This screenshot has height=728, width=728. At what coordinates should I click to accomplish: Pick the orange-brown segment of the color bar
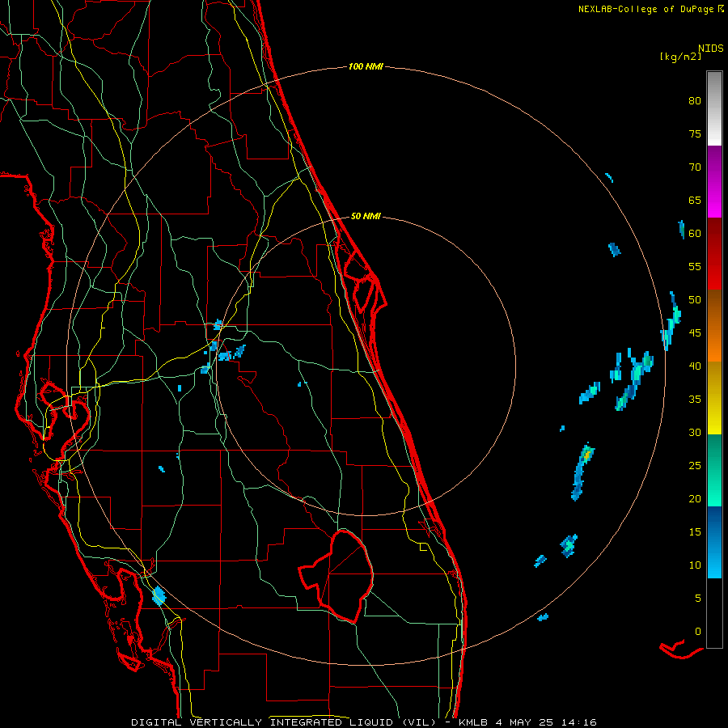(714, 326)
